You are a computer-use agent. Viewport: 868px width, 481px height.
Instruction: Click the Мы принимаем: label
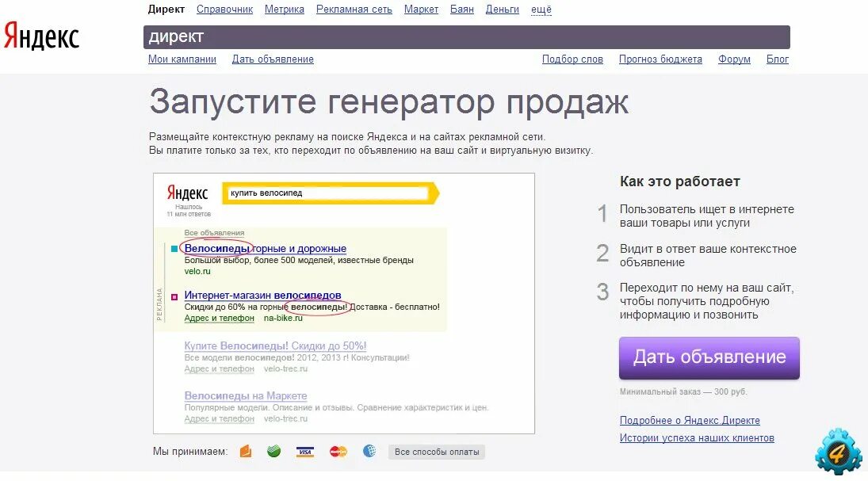point(190,452)
